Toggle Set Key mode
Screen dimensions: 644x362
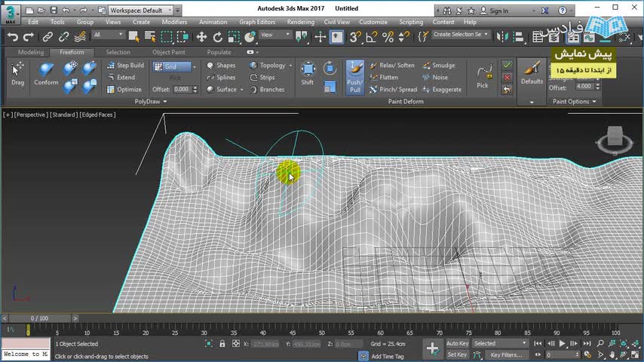457,354
